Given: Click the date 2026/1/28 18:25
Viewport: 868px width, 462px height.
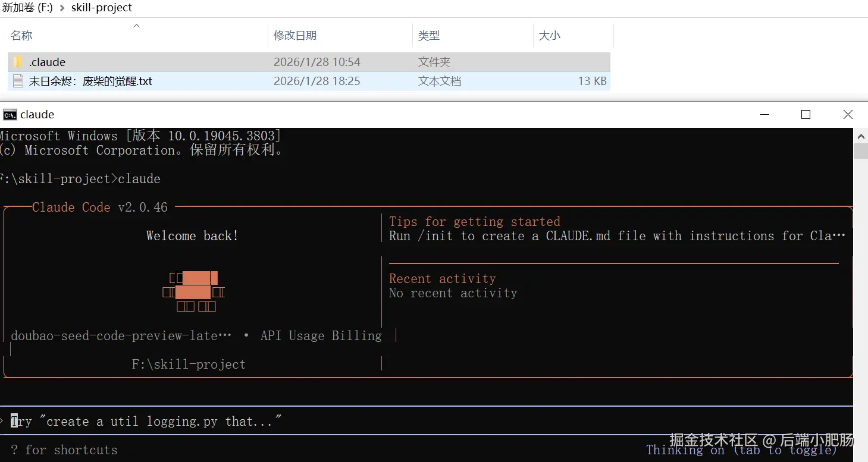Looking at the screenshot, I should [317, 81].
